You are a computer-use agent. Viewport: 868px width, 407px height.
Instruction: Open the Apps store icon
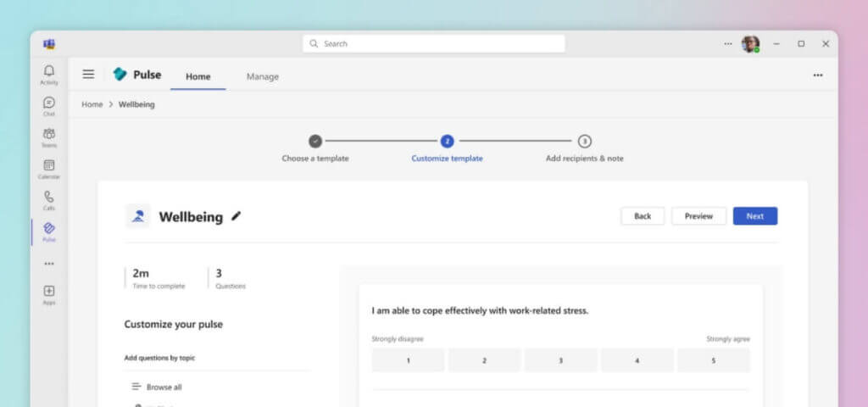tap(48, 294)
